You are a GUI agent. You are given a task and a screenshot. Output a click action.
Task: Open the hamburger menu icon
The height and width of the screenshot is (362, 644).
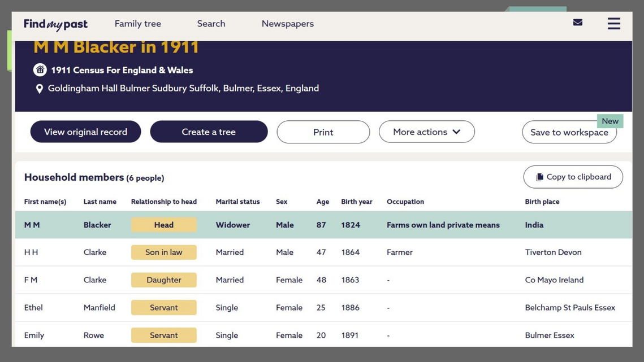pos(613,24)
